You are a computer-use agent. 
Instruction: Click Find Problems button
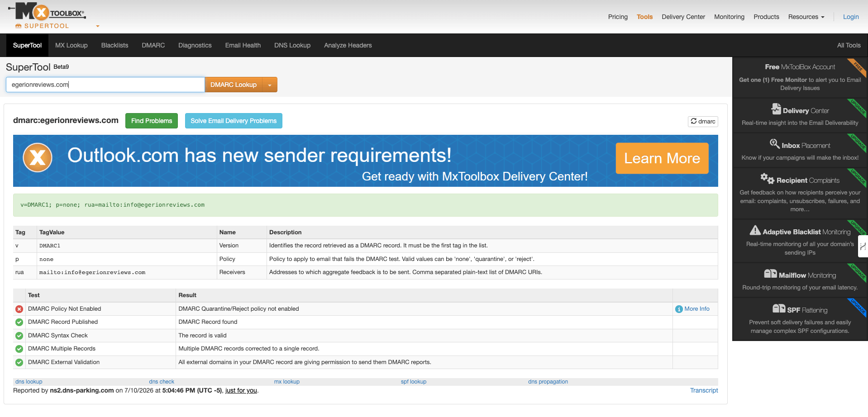152,121
